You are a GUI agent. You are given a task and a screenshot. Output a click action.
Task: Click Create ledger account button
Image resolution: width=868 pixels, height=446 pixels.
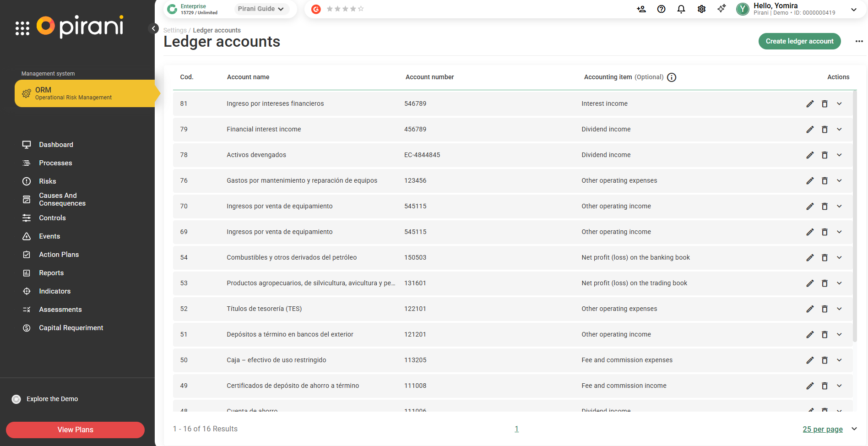799,41
